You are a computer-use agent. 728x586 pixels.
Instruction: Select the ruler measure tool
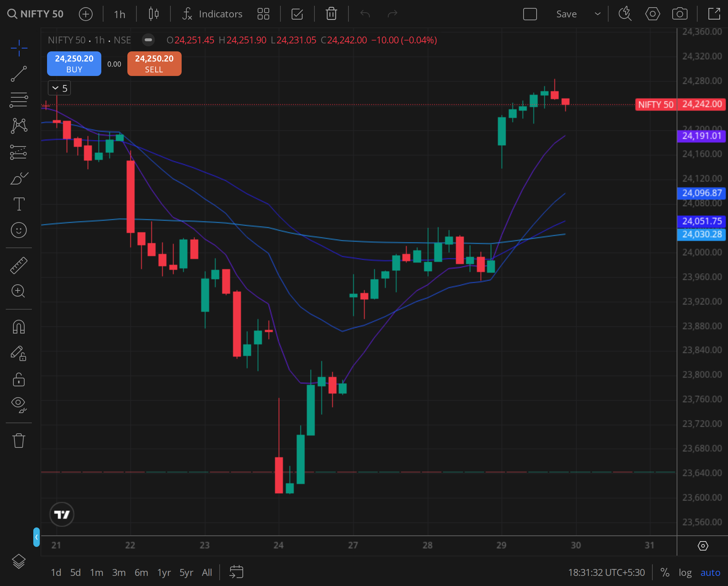tap(19, 265)
